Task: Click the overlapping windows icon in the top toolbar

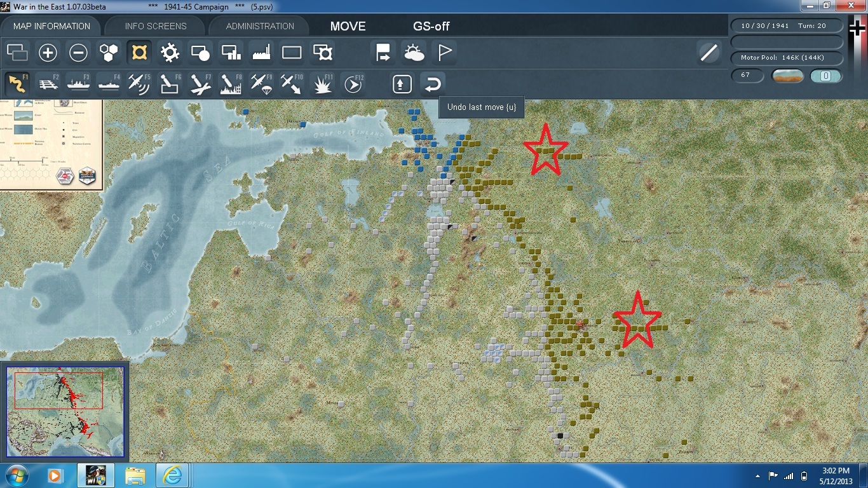Action: 17,53
